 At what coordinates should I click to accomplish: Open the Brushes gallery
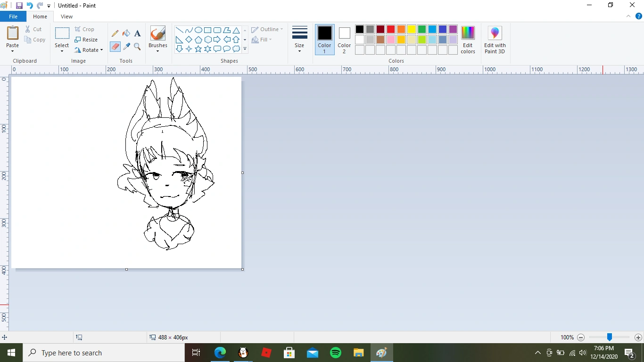click(x=157, y=38)
